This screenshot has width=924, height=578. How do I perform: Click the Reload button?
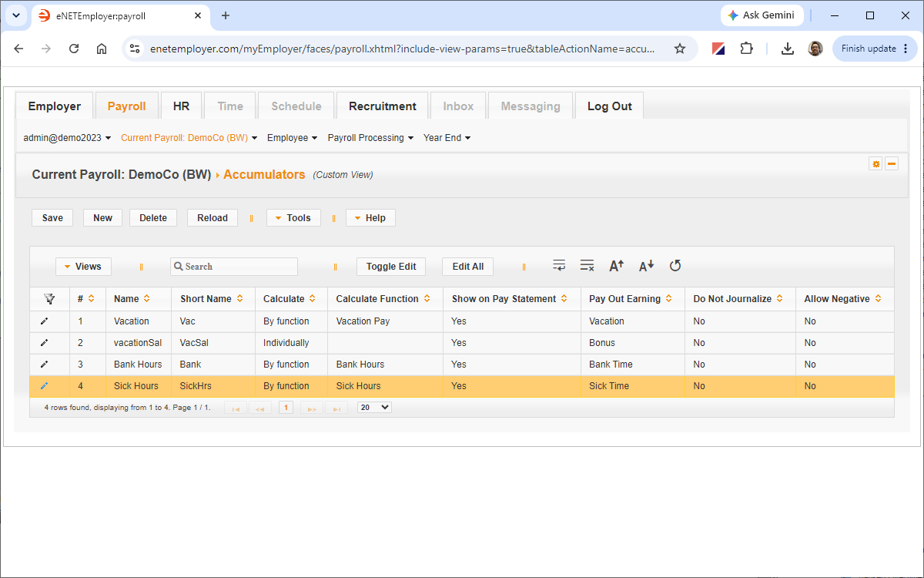point(213,218)
